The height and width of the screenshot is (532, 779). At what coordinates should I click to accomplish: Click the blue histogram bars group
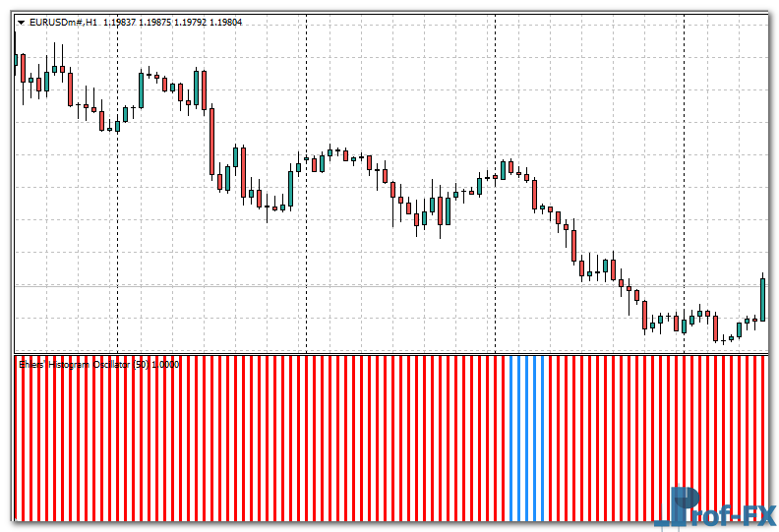coord(526,438)
